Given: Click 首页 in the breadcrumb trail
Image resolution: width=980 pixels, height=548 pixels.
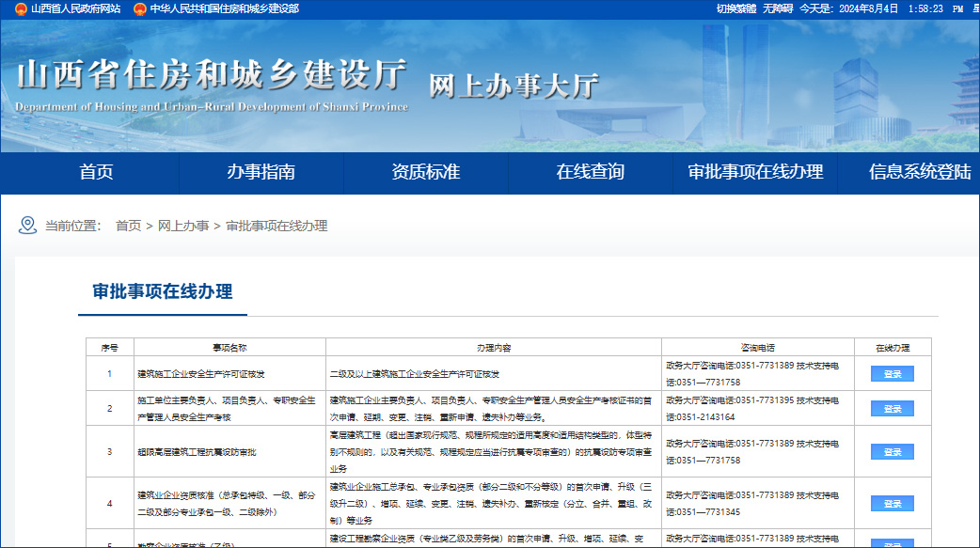Looking at the screenshot, I should pos(128,226).
